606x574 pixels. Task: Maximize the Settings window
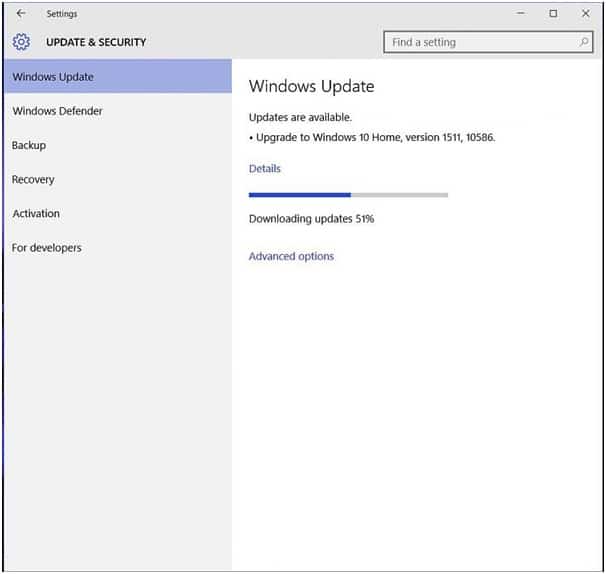tap(553, 14)
